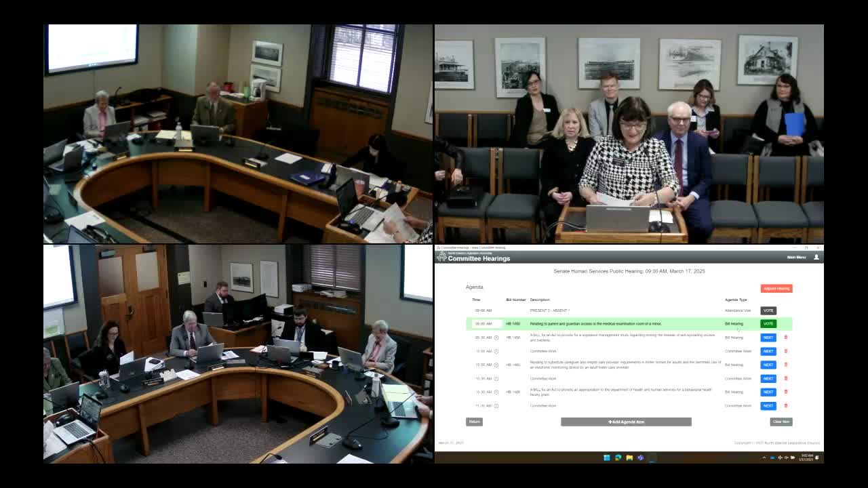Open Microsoft Teams from the taskbar
The image size is (868, 488).
click(640, 457)
